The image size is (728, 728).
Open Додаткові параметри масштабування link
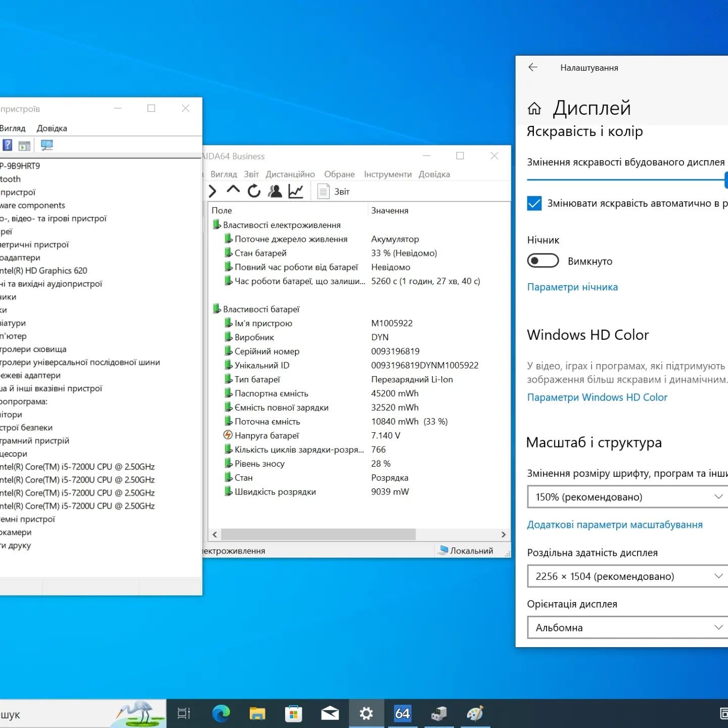coord(615,525)
